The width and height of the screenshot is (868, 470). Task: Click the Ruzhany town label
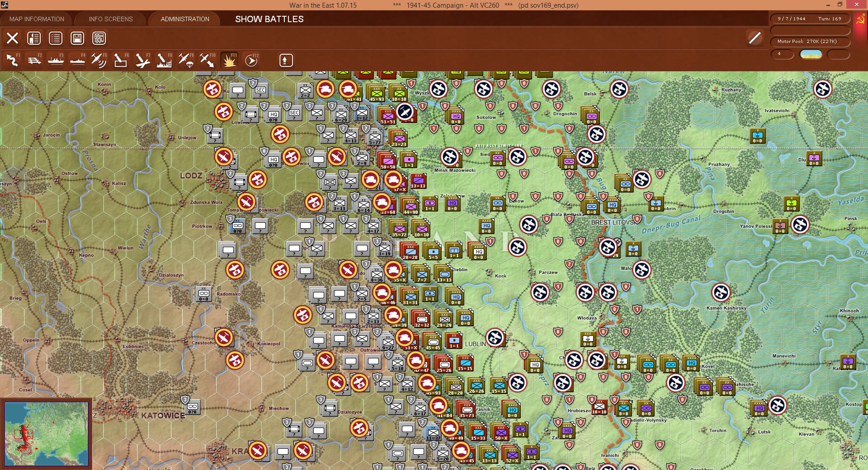(731, 90)
